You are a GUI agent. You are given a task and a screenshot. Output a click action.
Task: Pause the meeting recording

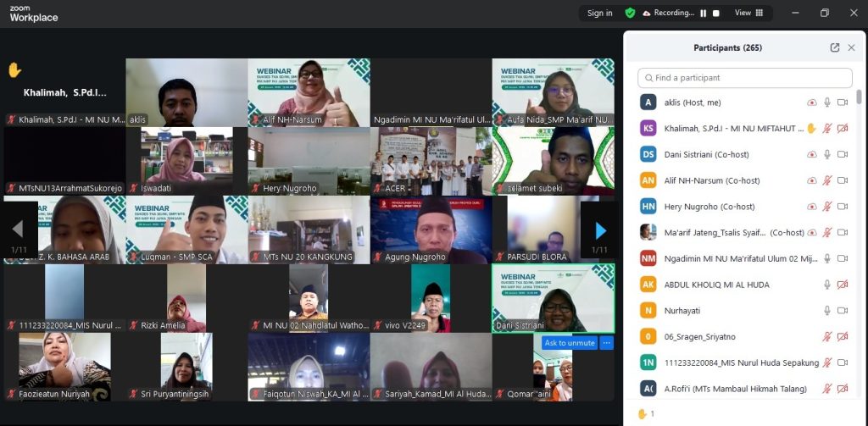tap(703, 13)
